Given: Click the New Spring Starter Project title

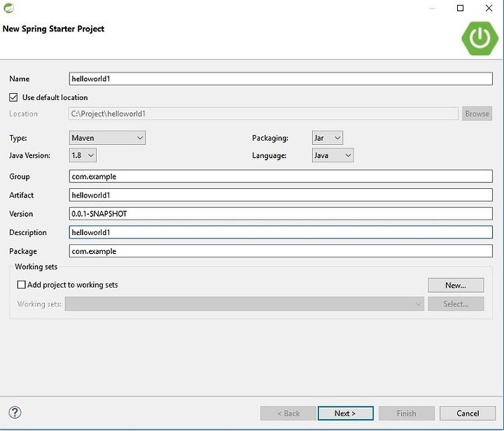Looking at the screenshot, I should pos(53,29).
